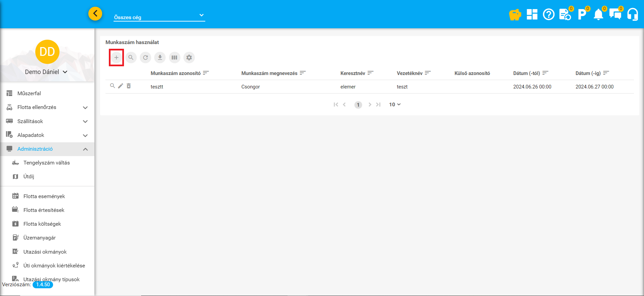Change rows per page dropdown showing 10
644x296 pixels.
pyautogui.click(x=395, y=105)
